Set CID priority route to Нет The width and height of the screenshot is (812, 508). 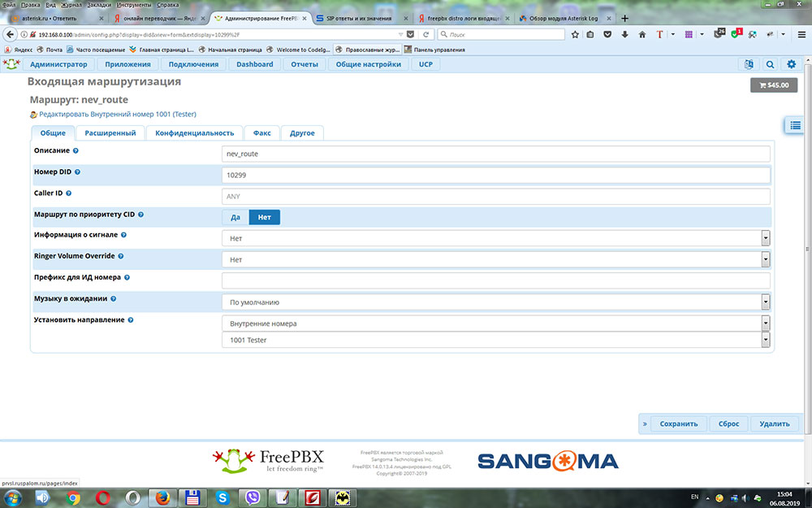click(x=264, y=217)
